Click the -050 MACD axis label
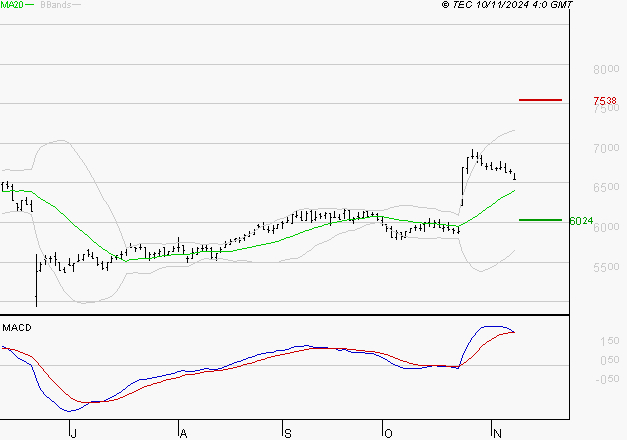The height and width of the screenshot is (440, 627). coord(607,379)
